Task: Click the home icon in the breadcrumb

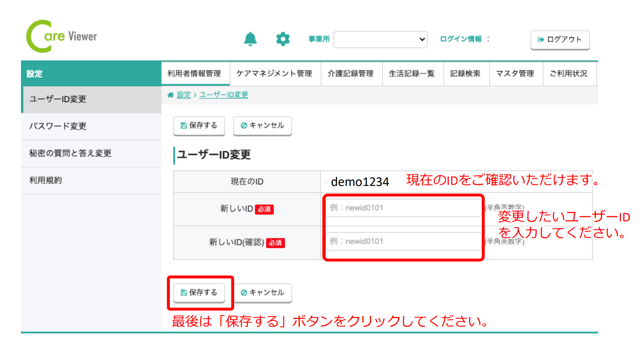Action: coord(171,95)
